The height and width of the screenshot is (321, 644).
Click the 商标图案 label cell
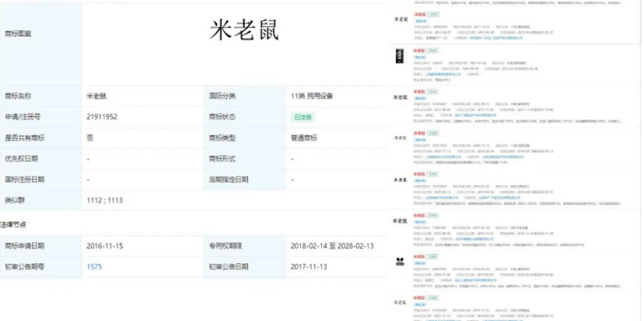pos(41,44)
